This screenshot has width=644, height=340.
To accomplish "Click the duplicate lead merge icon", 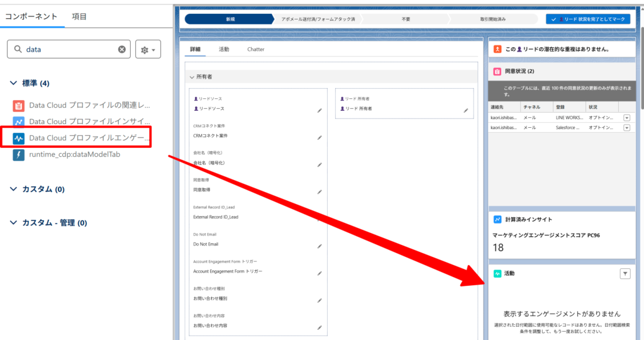I will tap(497, 49).
